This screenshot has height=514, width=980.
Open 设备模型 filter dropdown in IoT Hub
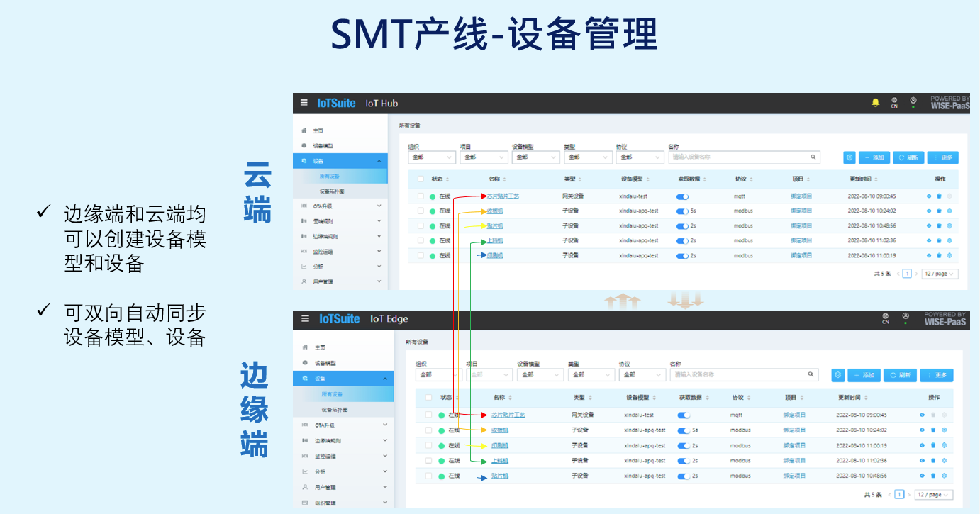click(535, 157)
